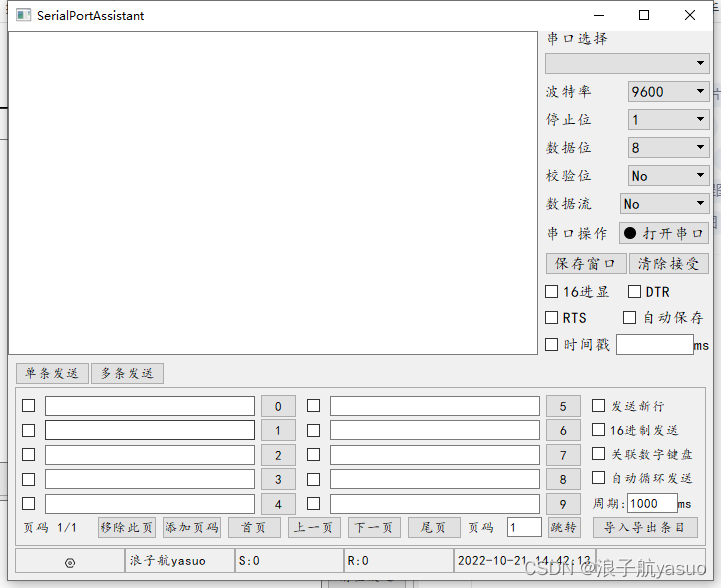
Task: Open the 校验位 parity dropdown
Action: click(x=669, y=176)
